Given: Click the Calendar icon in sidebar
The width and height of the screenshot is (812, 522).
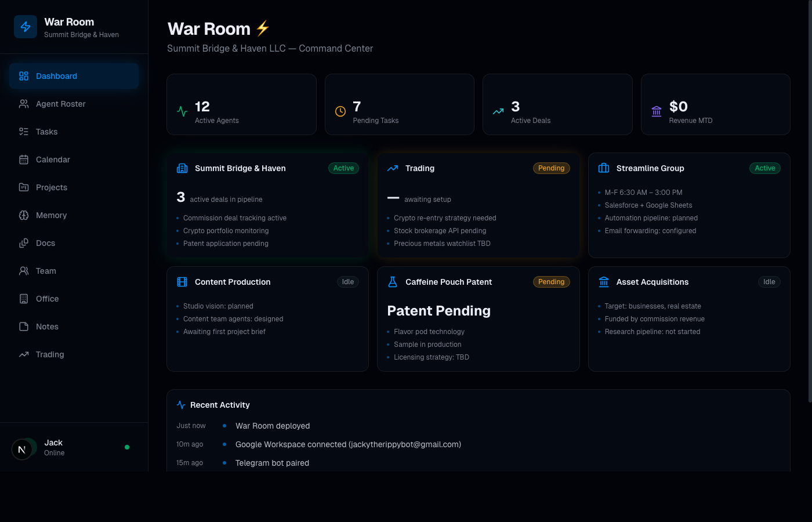Looking at the screenshot, I should click(x=24, y=159).
